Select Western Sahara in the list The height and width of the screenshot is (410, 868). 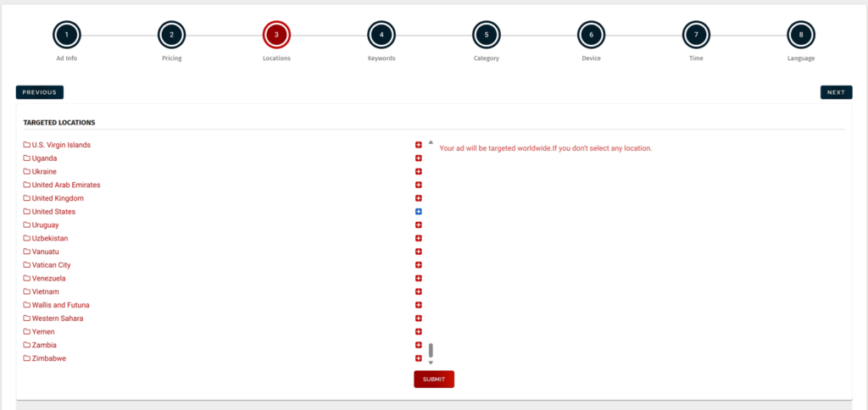pos(57,319)
